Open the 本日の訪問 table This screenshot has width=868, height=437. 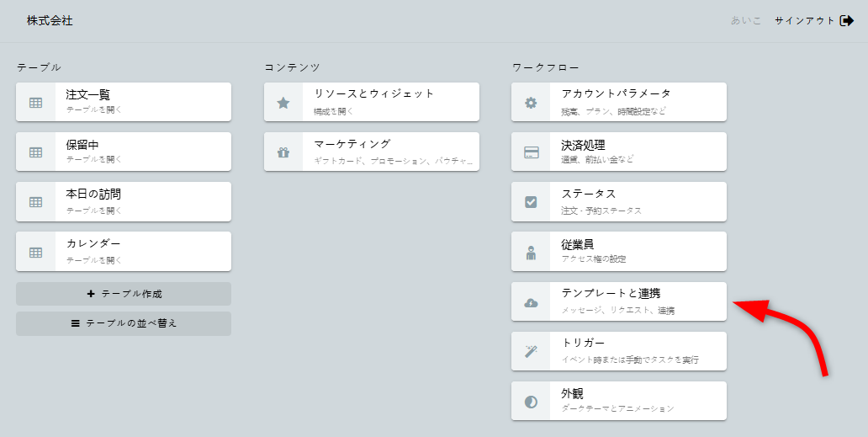(143, 202)
